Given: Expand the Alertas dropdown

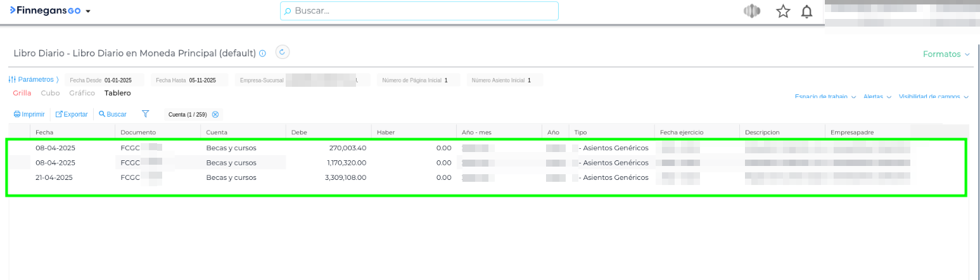Looking at the screenshot, I should (x=877, y=97).
